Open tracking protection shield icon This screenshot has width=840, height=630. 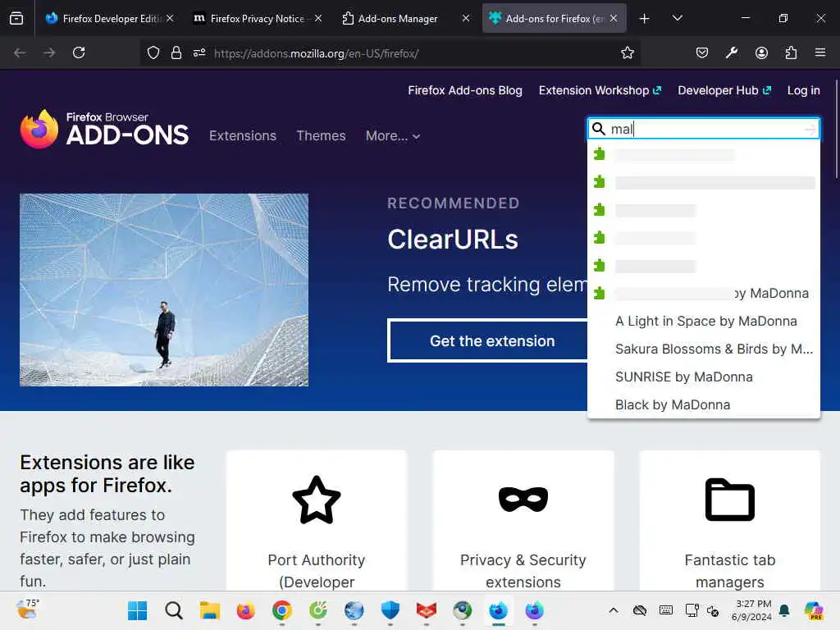(x=153, y=52)
